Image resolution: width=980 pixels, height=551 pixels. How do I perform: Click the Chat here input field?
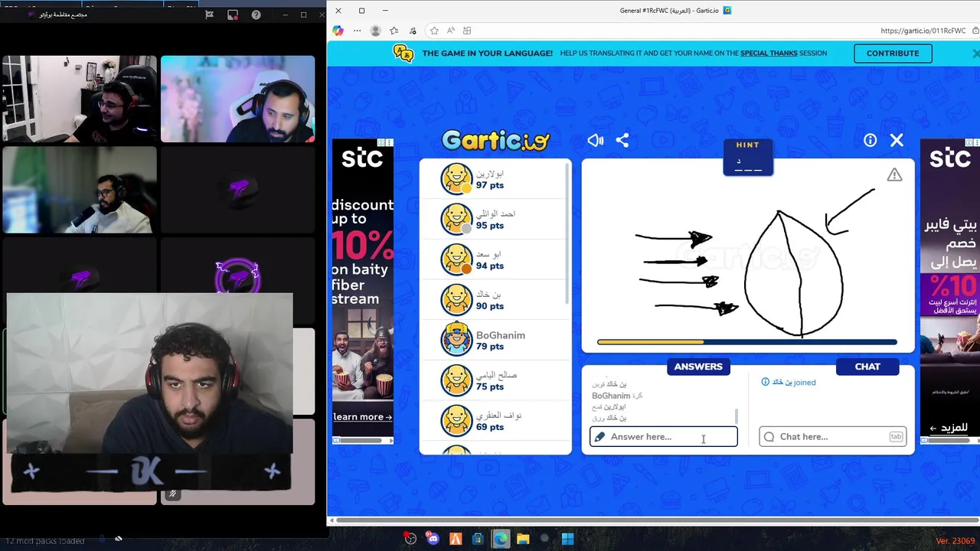(833, 437)
